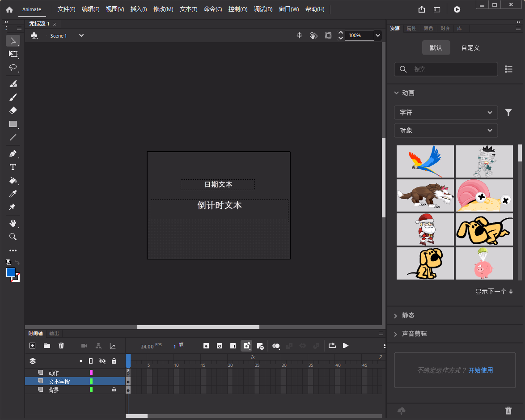Image resolution: width=525 pixels, height=420 pixels.
Task: Click the Insert Frame icon
Action: [x=233, y=346]
